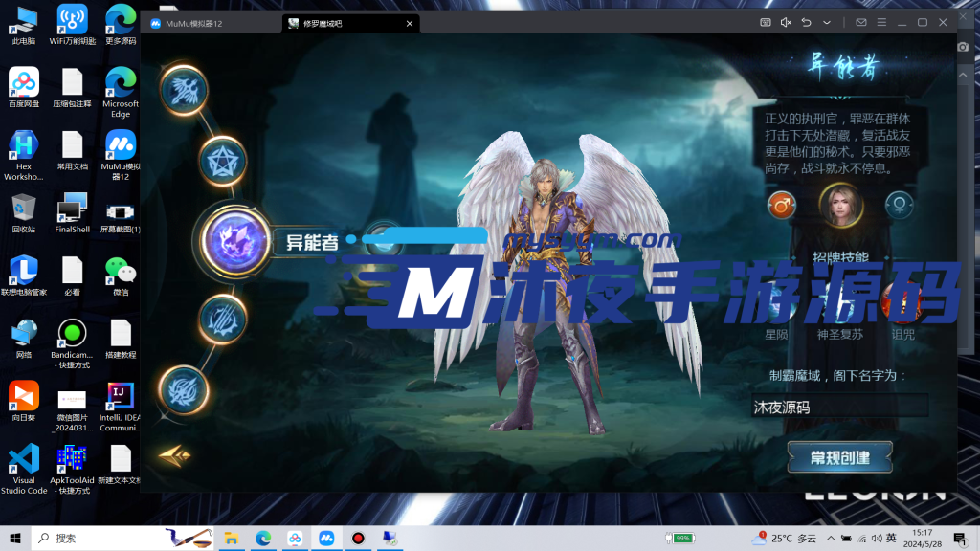Select the topmost class icon on the left

[x=187, y=91]
